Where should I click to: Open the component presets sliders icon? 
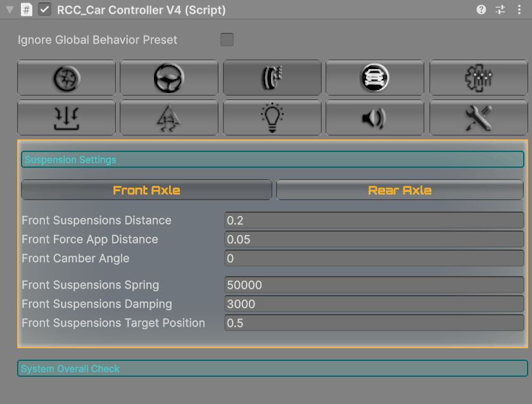click(x=500, y=9)
